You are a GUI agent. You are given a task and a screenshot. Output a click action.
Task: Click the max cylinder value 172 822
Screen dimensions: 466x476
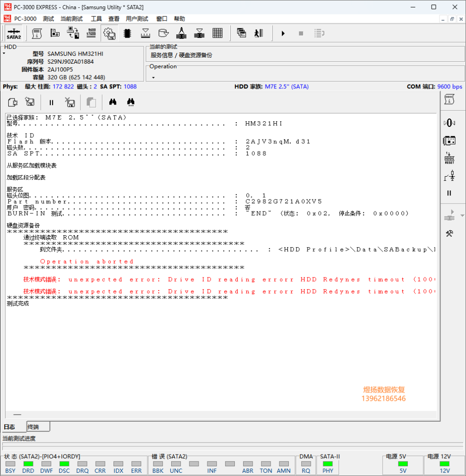click(x=63, y=87)
